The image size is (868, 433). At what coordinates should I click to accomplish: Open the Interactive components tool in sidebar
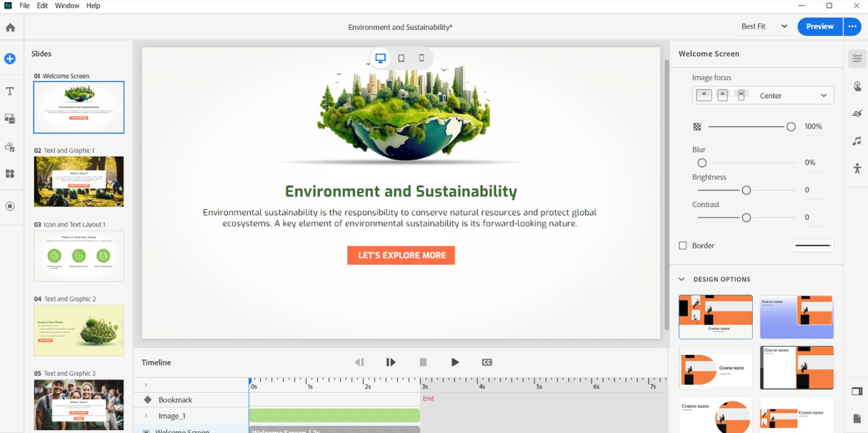[x=10, y=147]
